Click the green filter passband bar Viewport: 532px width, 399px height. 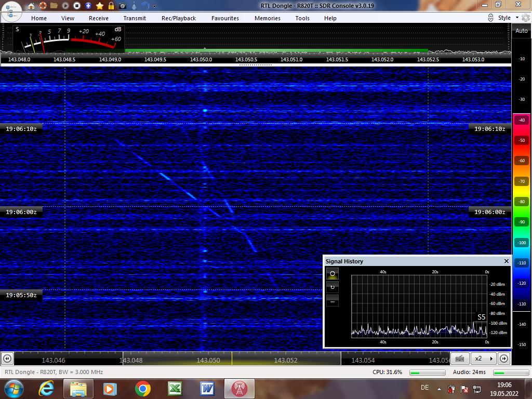coord(276,50)
